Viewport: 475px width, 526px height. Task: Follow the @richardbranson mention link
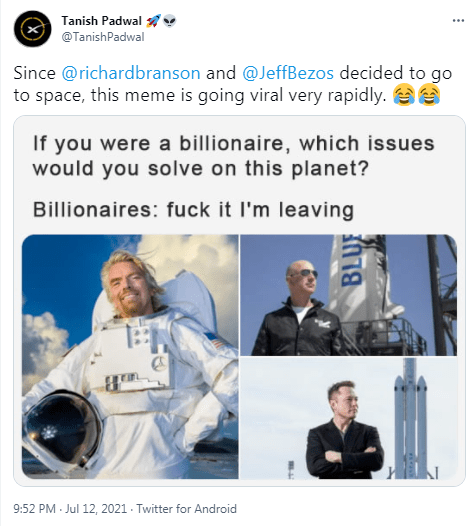131,73
